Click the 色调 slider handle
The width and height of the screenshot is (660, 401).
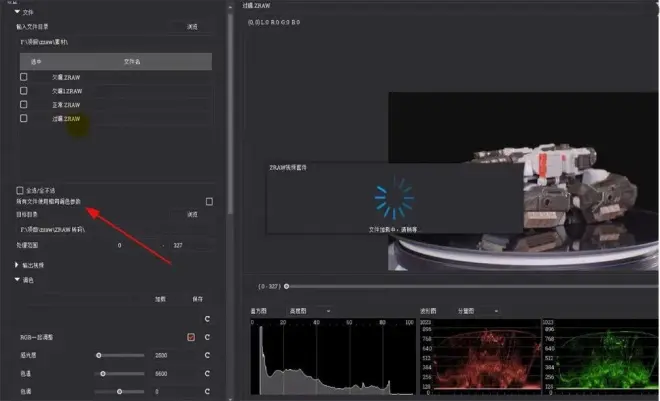tap(120, 392)
